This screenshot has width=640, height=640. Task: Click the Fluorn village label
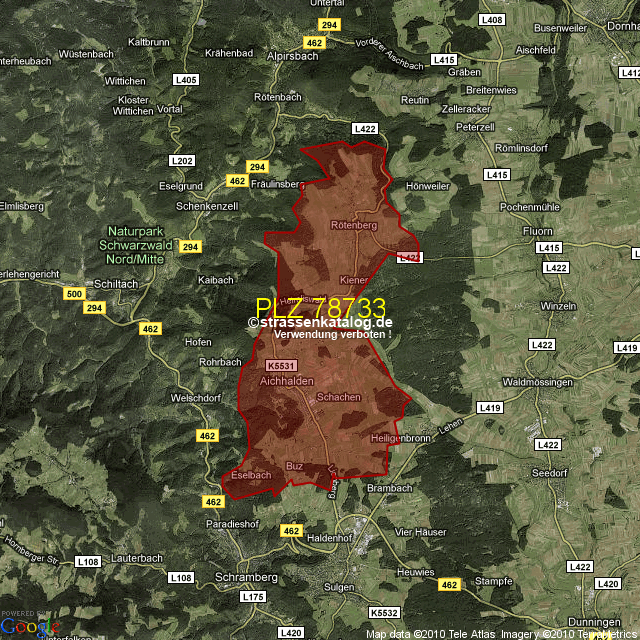(538, 230)
